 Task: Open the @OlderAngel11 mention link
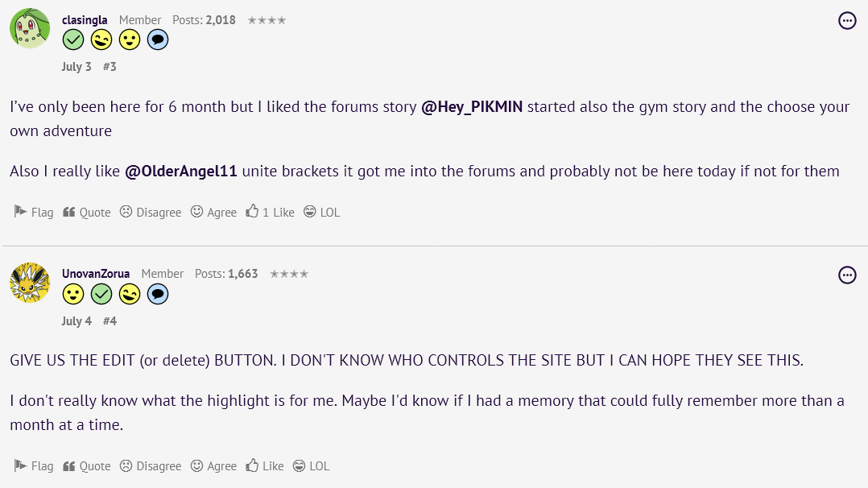tap(181, 172)
